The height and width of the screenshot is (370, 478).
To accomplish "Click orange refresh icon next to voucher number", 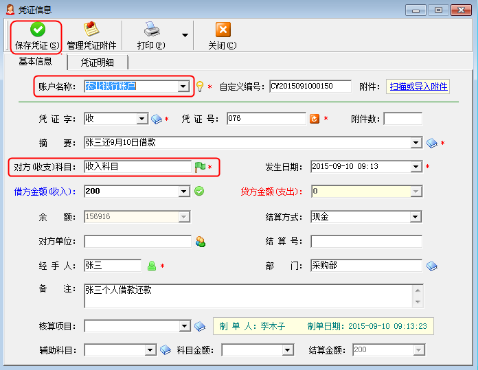I will tap(314, 119).
